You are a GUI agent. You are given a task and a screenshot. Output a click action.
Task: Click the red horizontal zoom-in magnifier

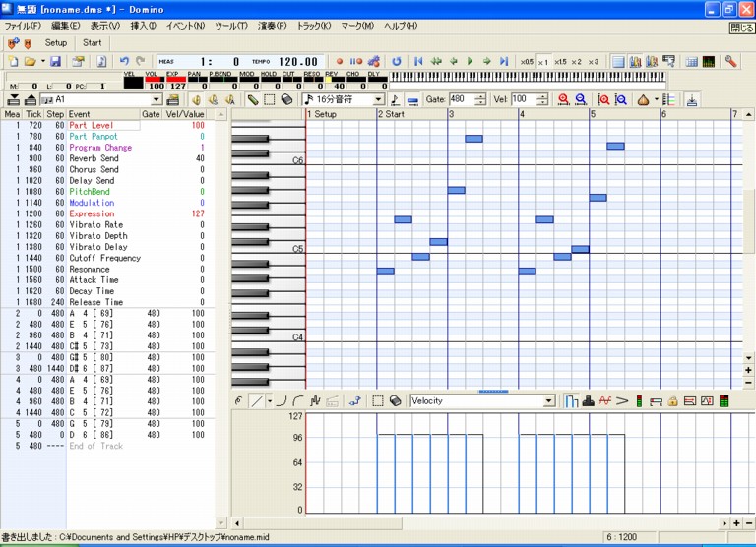coord(563,99)
